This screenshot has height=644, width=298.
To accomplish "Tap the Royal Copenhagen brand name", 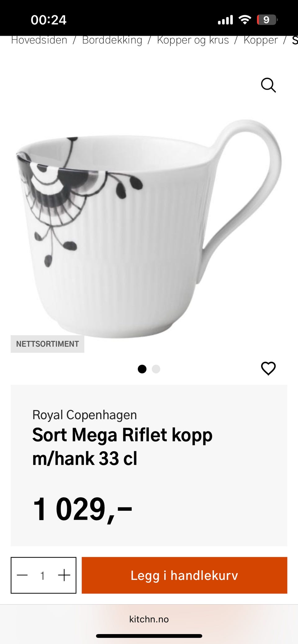I will coord(84,415).
